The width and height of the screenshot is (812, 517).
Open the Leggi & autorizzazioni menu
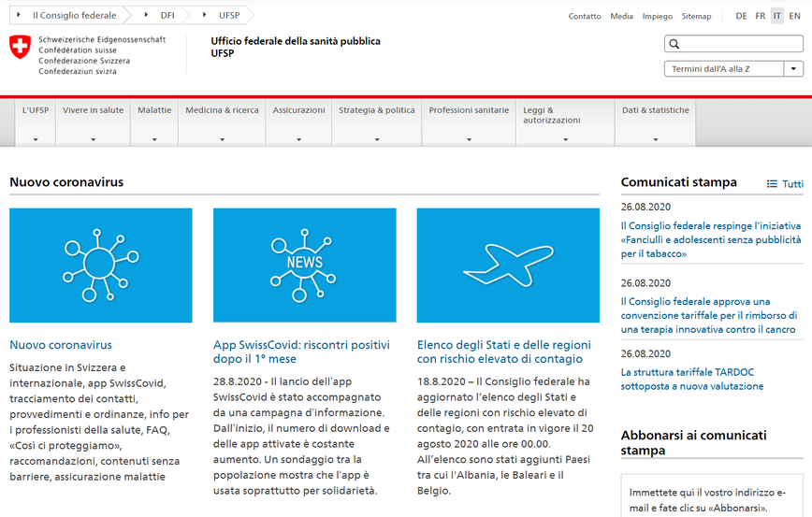(565, 122)
